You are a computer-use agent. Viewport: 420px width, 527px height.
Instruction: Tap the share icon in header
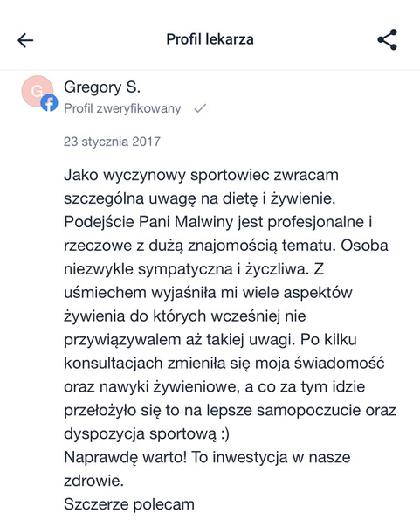[x=388, y=39]
